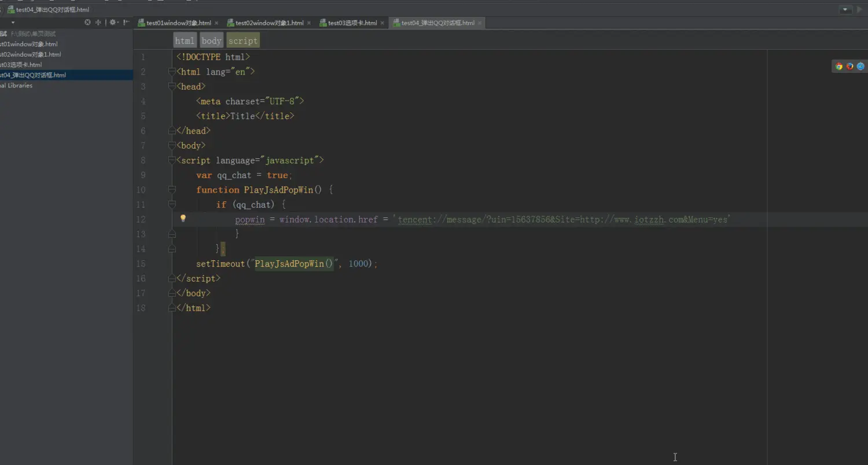Viewport: 868px width, 465px height.
Task: Click the scroll-from-source target icon
Action: coord(87,23)
